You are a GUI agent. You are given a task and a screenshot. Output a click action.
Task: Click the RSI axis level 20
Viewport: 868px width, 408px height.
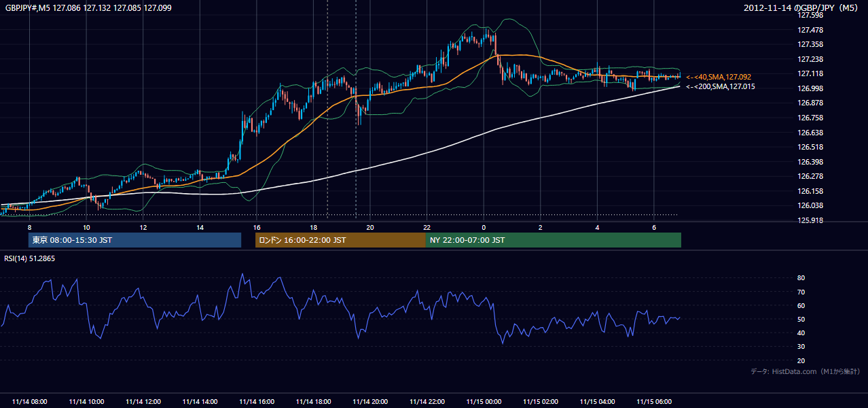pyautogui.click(x=801, y=360)
